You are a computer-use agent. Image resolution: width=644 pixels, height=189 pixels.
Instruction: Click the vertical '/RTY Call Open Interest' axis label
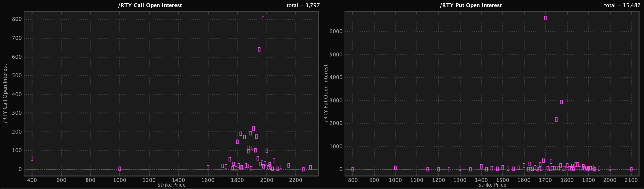tap(5, 93)
